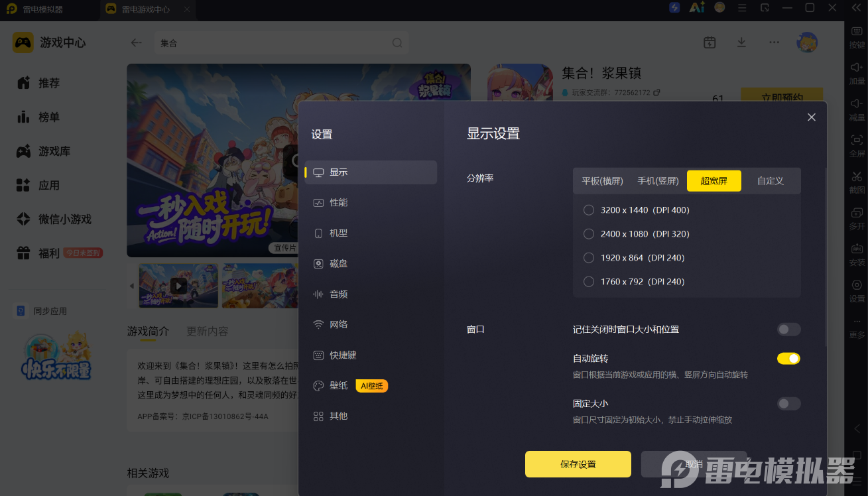Open the 更新内容 tab
Image resolution: width=868 pixels, height=496 pixels.
pyautogui.click(x=208, y=332)
